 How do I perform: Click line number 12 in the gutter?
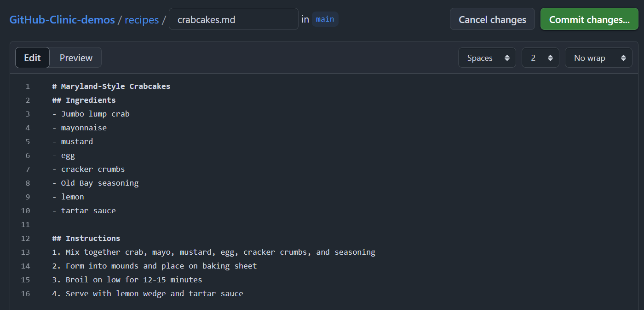(x=25, y=238)
